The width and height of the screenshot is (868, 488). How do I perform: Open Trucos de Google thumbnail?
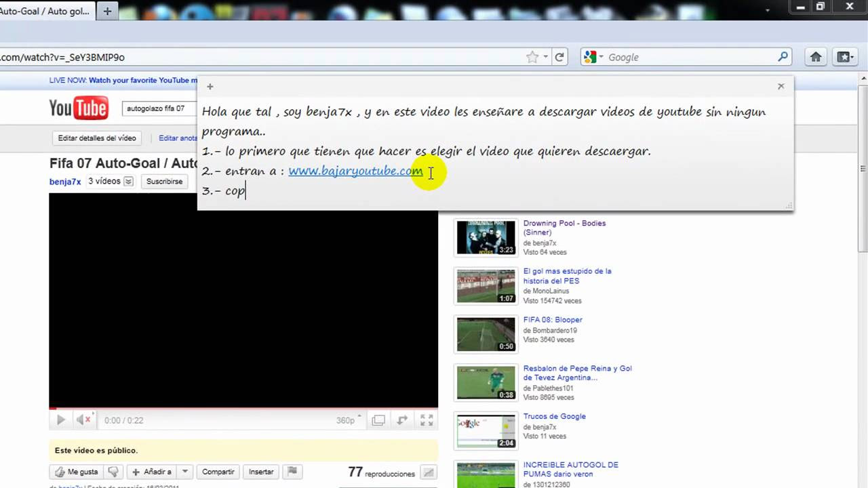(486, 431)
